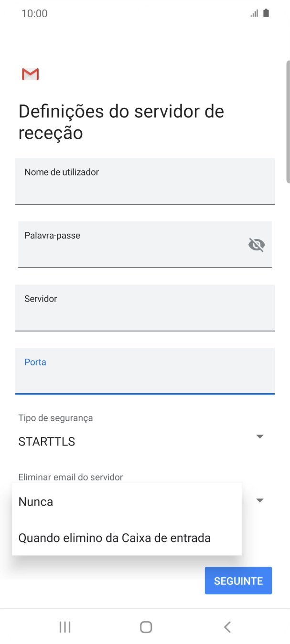
Task: Go back using the Back navigation icon
Action: point(227,627)
